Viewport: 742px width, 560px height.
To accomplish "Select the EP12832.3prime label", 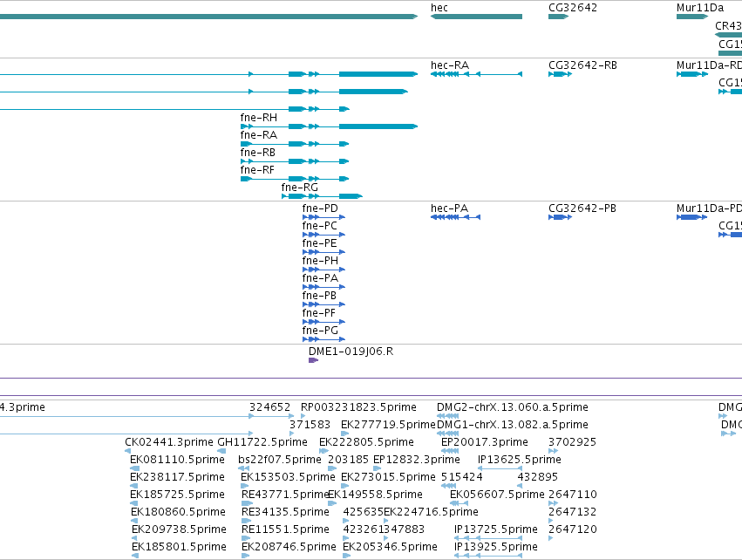I will coord(417,460).
